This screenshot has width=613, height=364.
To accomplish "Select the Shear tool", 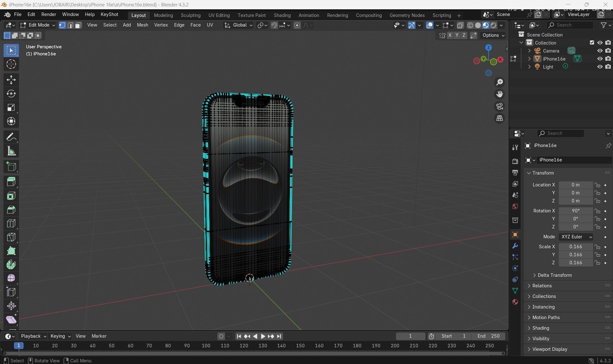I will 11,319.
